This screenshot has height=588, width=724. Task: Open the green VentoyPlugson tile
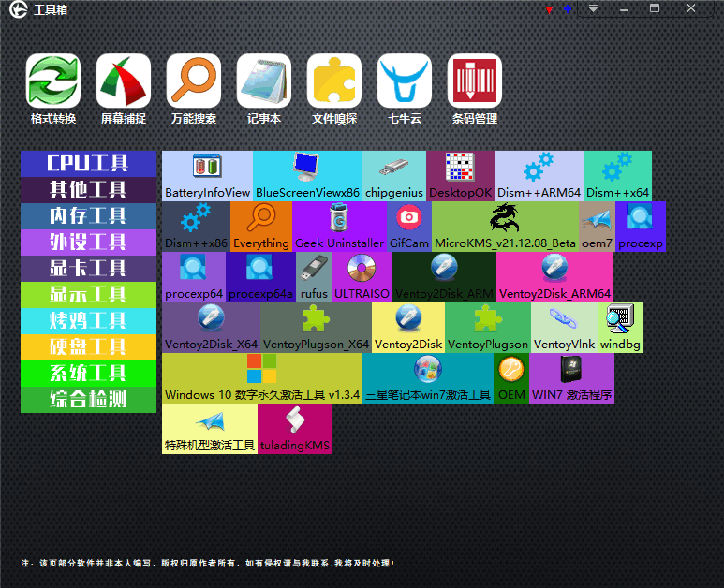pyautogui.click(x=488, y=328)
